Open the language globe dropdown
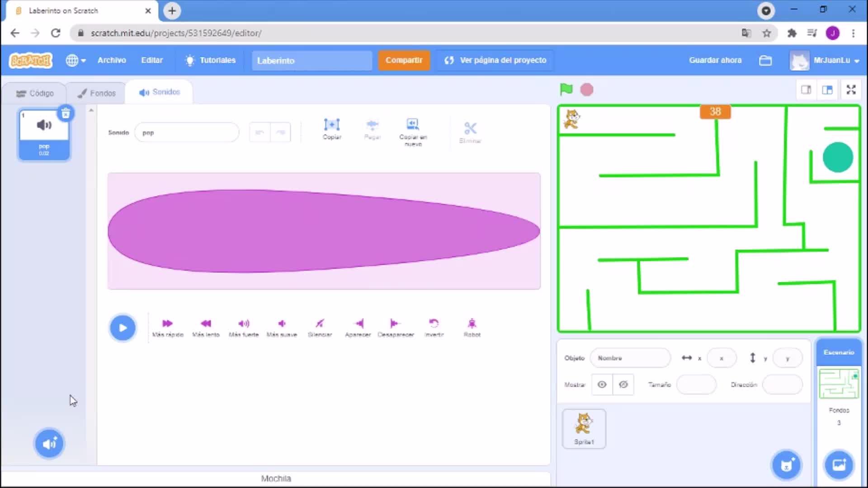 coord(75,60)
